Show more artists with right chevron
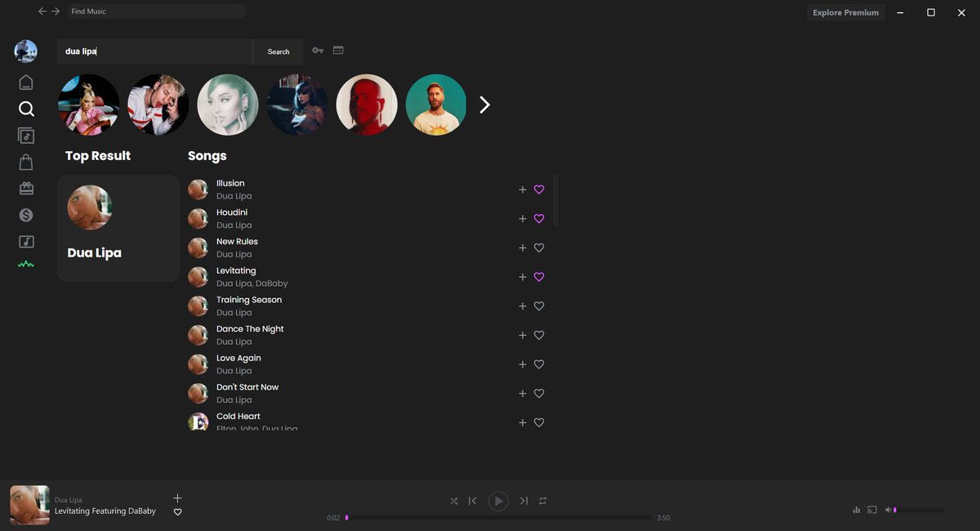 click(484, 105)
